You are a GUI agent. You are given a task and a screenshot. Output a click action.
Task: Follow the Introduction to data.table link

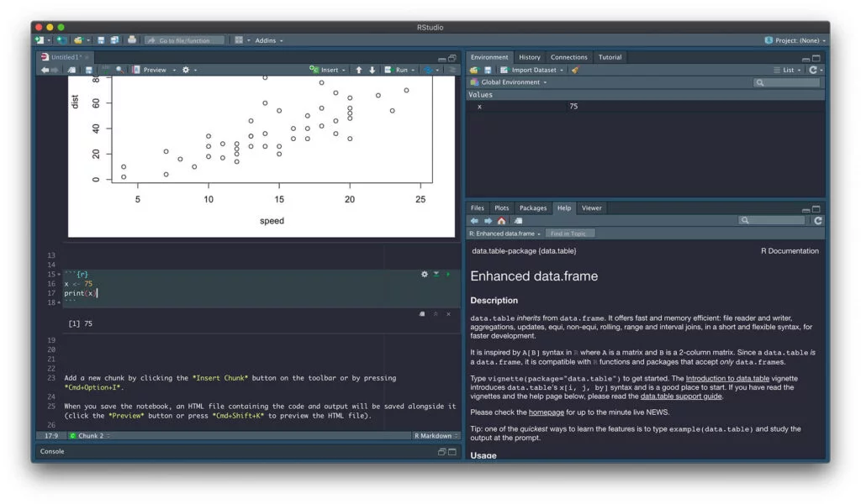727,378
